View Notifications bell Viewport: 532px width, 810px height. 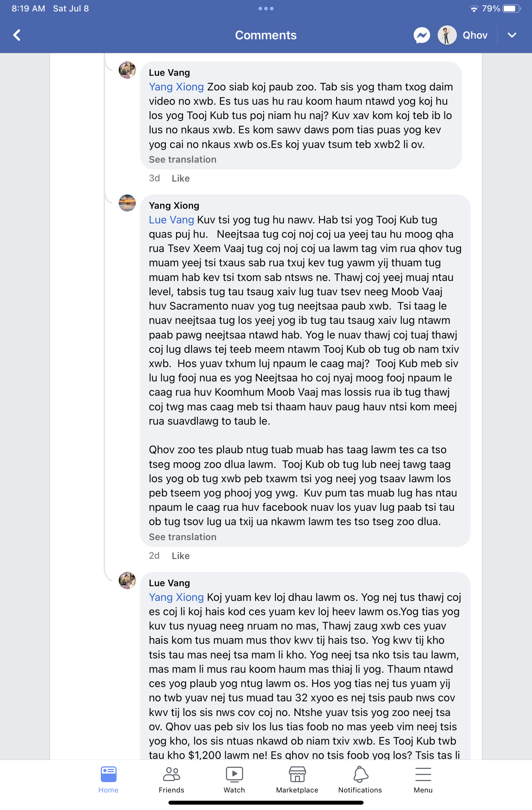360,780
